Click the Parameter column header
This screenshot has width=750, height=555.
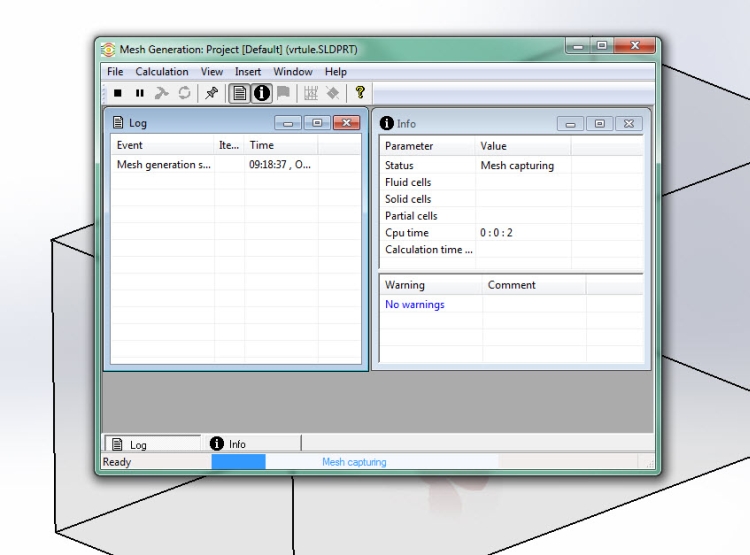click(428, 146)
